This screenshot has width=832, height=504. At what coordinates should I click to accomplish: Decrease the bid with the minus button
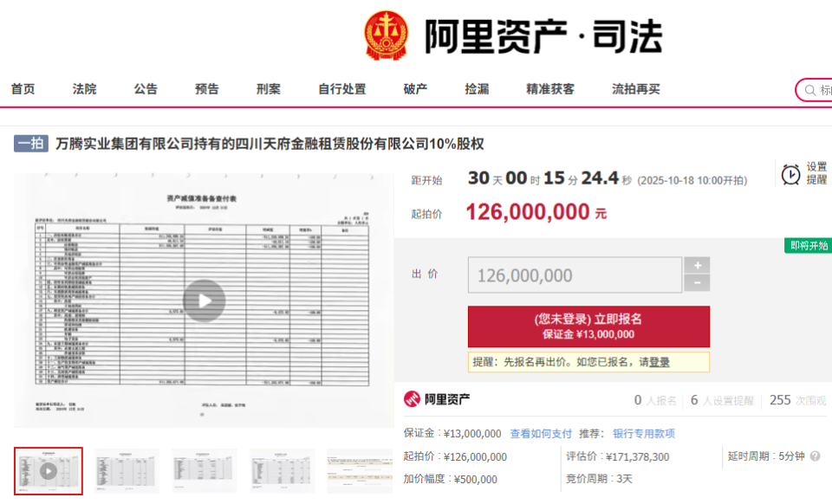click(x=697, y=283)
